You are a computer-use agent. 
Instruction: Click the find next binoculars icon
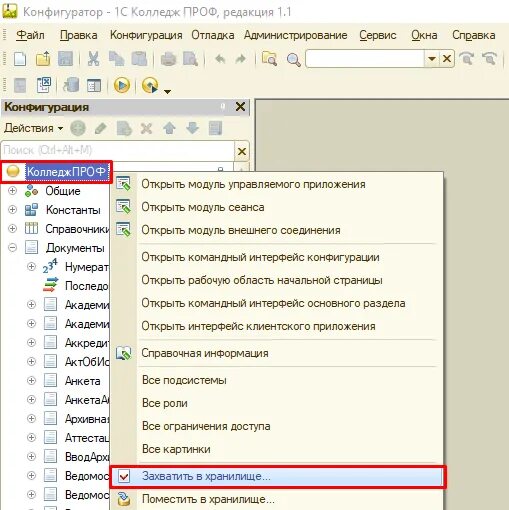pos(466,59)
